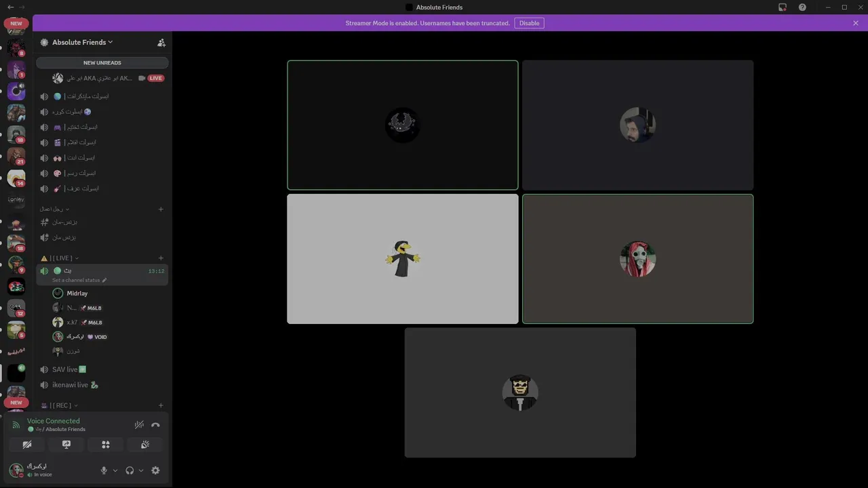Click the Voice Connected status text

tap(54, 421)
